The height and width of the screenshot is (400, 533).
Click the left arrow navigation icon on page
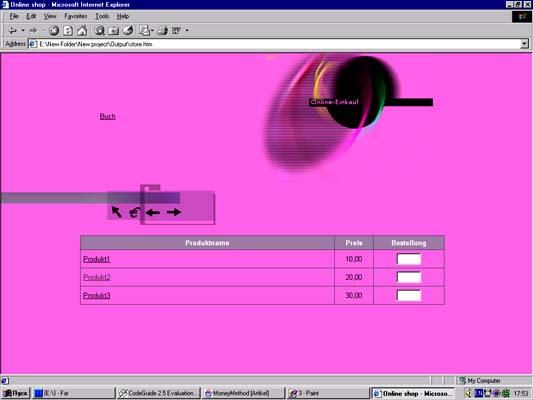153,213
